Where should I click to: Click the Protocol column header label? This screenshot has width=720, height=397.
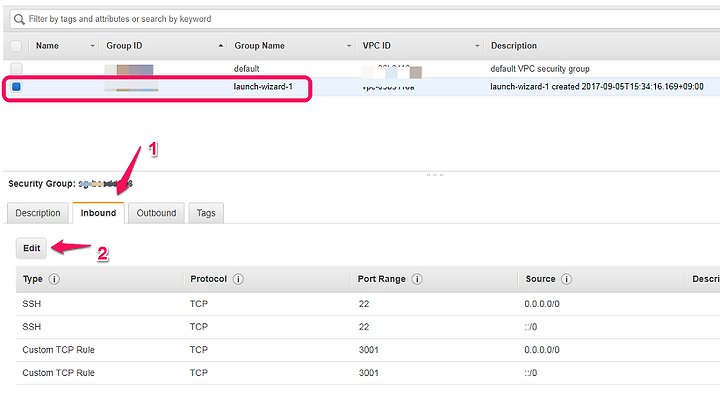point(208,279)
